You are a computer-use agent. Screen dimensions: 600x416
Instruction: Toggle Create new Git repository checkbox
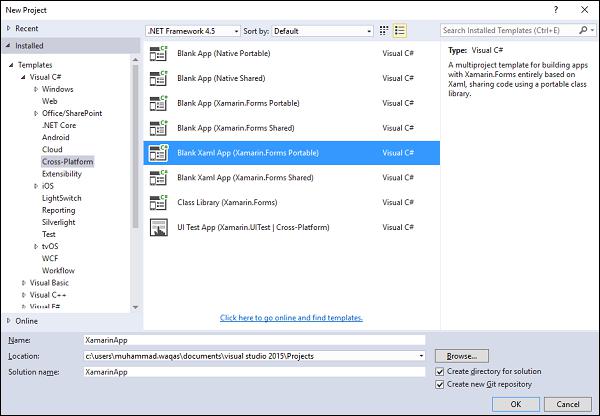tap(440, 384)
